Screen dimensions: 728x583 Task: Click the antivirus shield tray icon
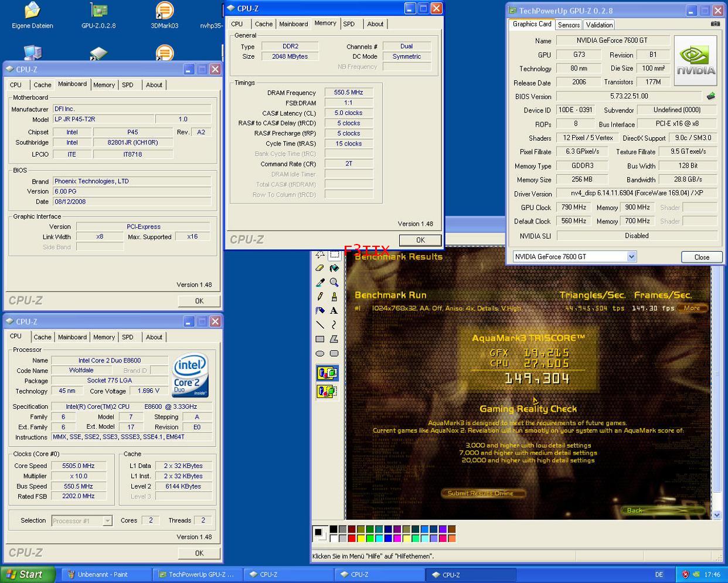coord(685,574)
